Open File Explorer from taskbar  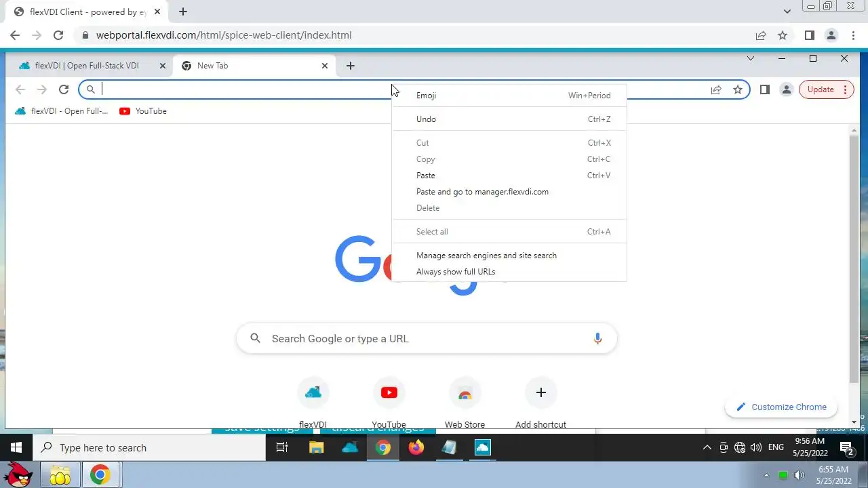pos(316,447)
